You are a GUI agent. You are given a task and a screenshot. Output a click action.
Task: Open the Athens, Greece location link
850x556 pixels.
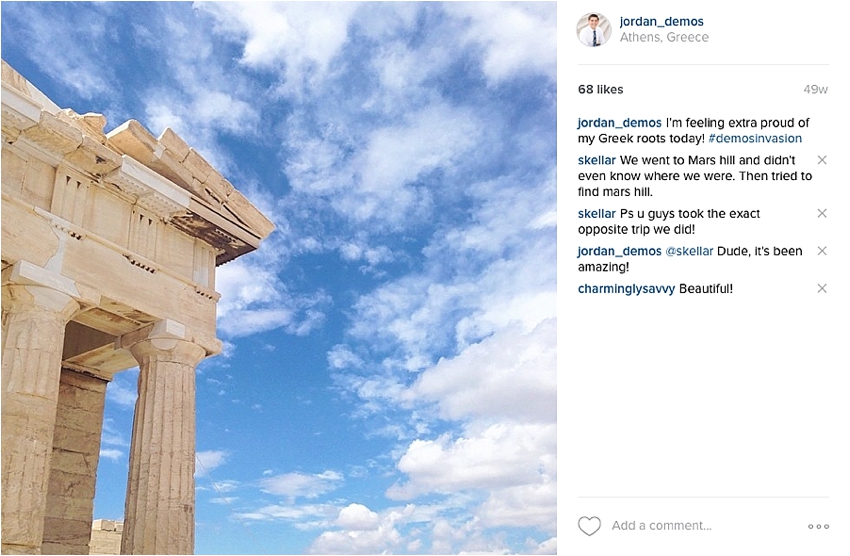click(x=664, y=37)
